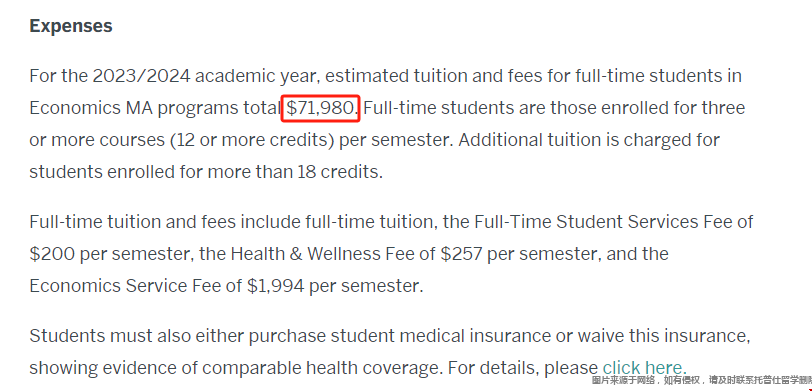Viewport: 812px width, 391px height.
Task: Click the $1,994 Economics Service Fee amount
Action: point(276,286)
